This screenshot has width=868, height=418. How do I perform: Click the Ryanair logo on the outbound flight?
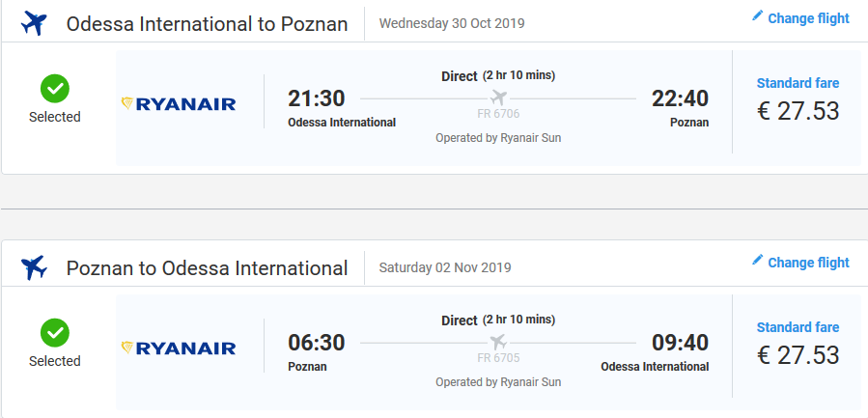coord(179,103)
